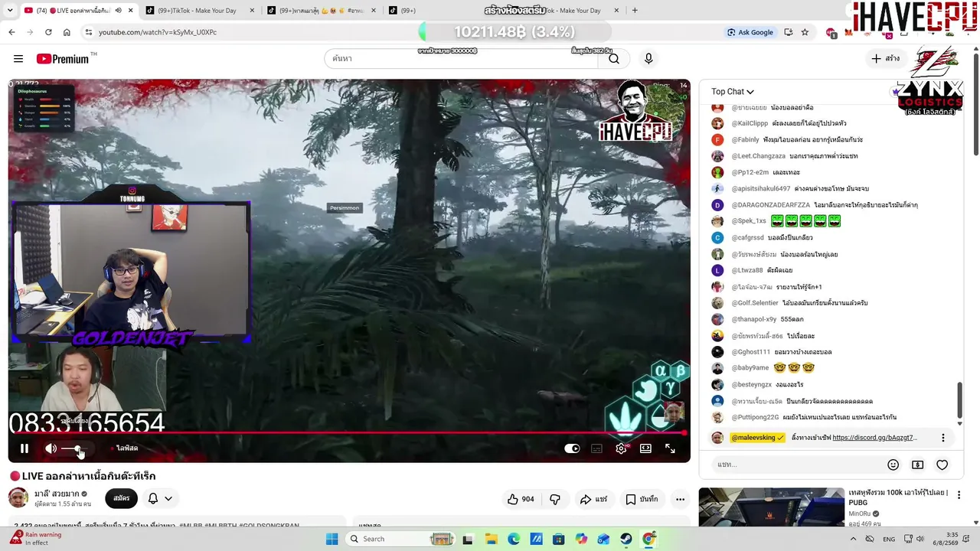Go back in the browser
The image size is (980, 551).
click(11, 32)
